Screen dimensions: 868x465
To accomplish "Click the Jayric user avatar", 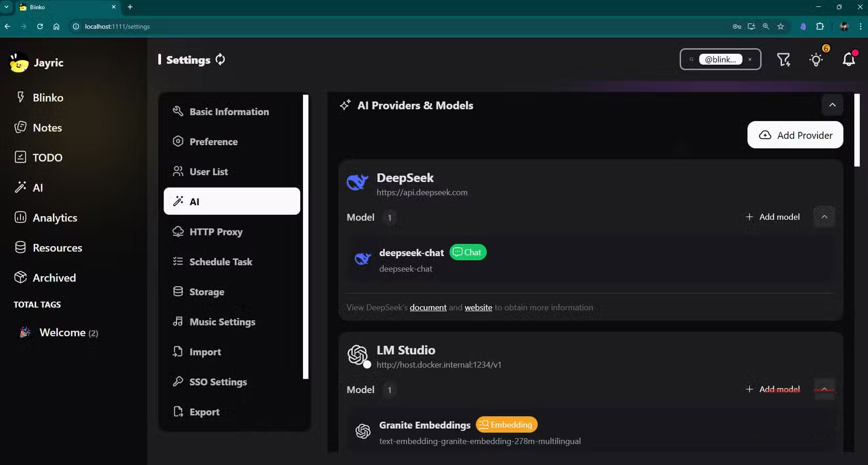I will click(19, 63).
